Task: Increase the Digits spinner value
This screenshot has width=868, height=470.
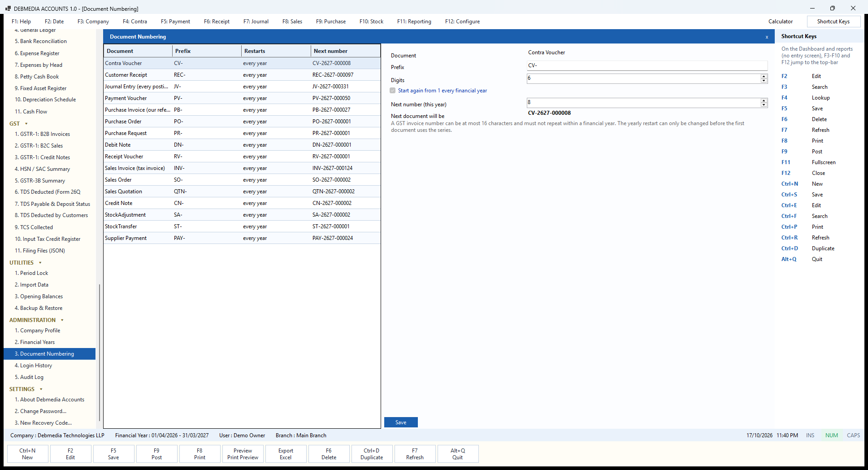Action: (764, 76)
